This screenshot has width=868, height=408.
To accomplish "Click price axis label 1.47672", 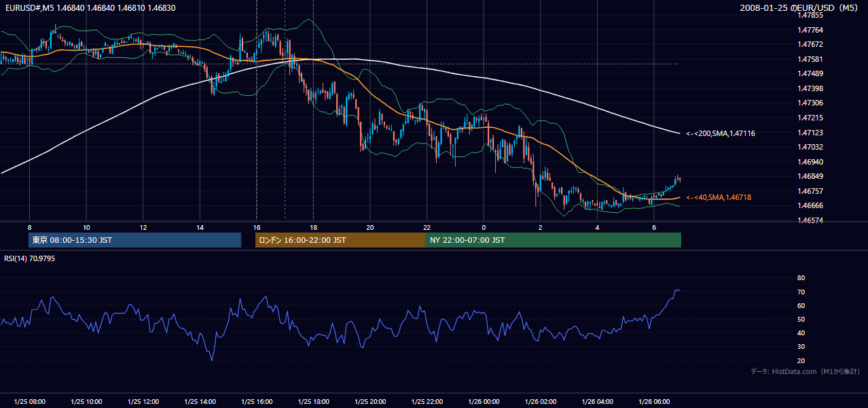I will pos(811,44).
